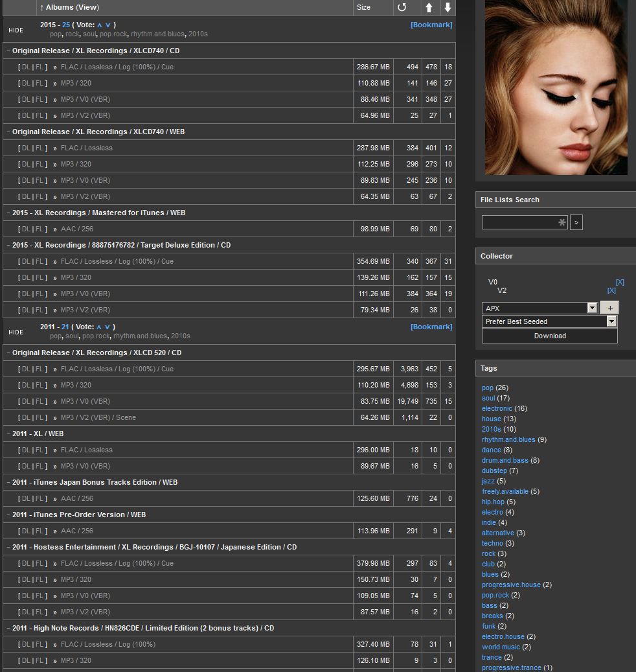This screenshot has height=672, width=636.
Task: Open the Prefer Best Seeded dropdown
Action: point(549,321)
